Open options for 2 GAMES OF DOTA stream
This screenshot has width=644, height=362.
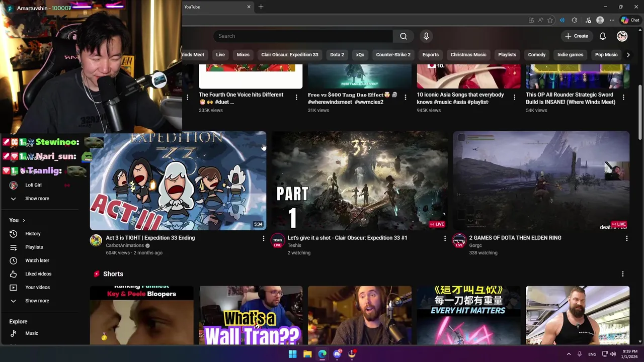click(626, 238)
